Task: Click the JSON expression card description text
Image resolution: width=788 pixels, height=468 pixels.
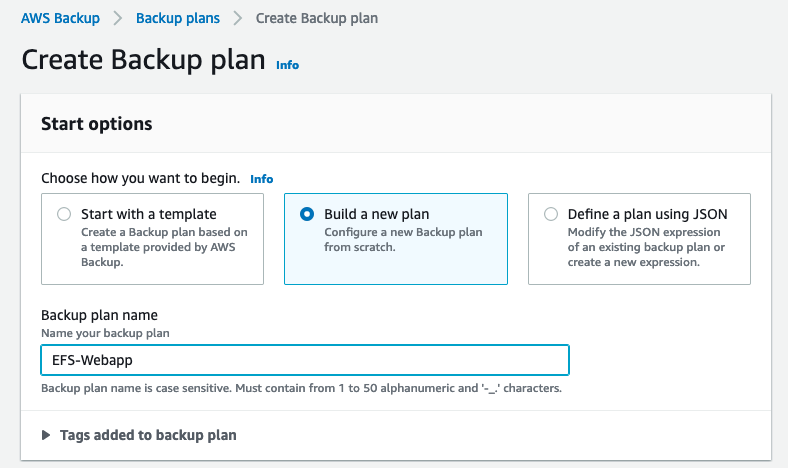Action: [647, 247]
